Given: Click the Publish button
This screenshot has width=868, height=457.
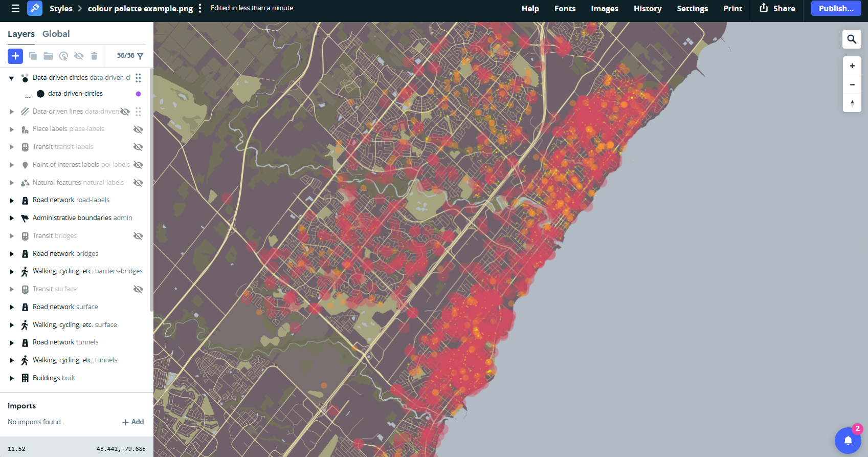Looking at the screenshot, I should click(x=836, y=8).
